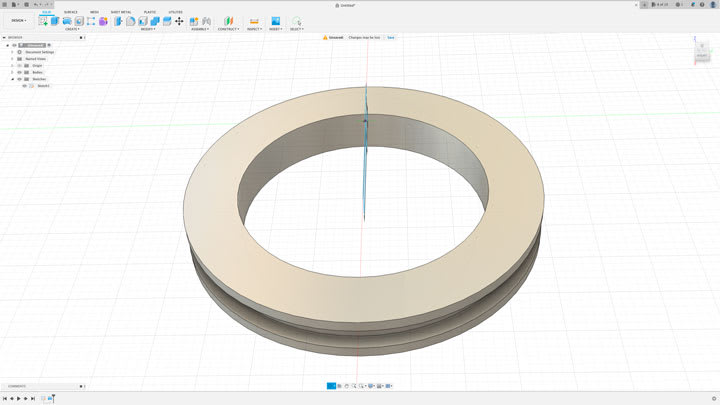Click the Insert image icon

point(276,21)
